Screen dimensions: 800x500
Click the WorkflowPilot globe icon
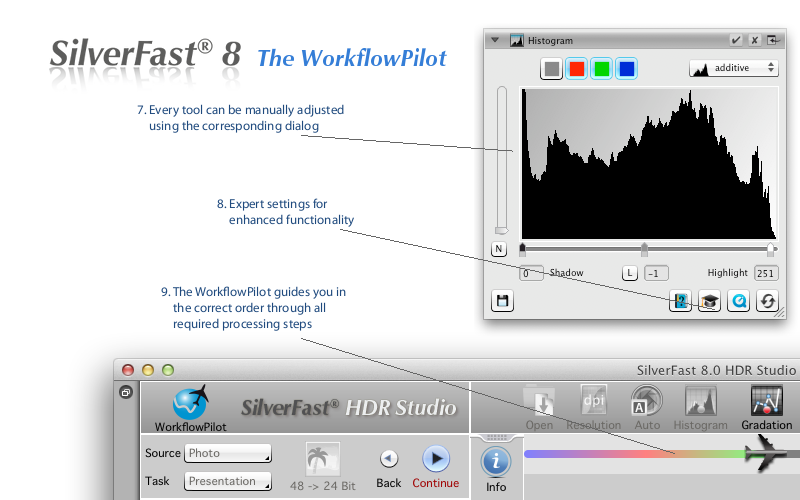tap(190, 404)
